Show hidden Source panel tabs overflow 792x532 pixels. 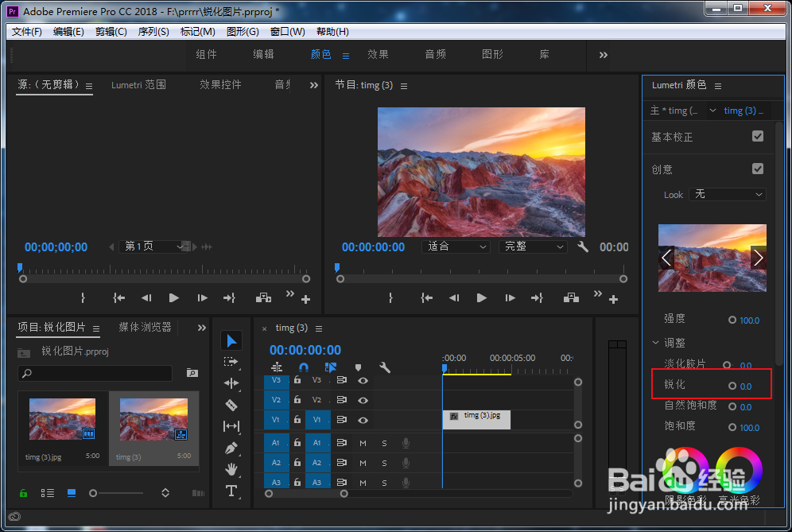313,85
